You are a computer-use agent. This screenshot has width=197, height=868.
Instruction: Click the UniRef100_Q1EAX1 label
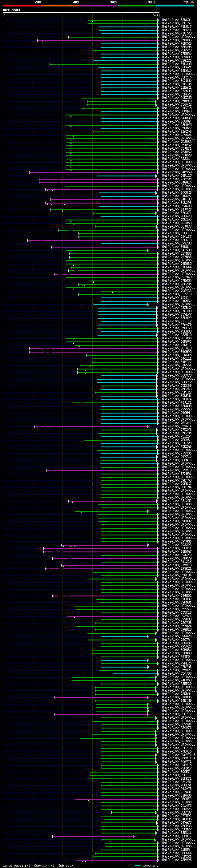176,88
